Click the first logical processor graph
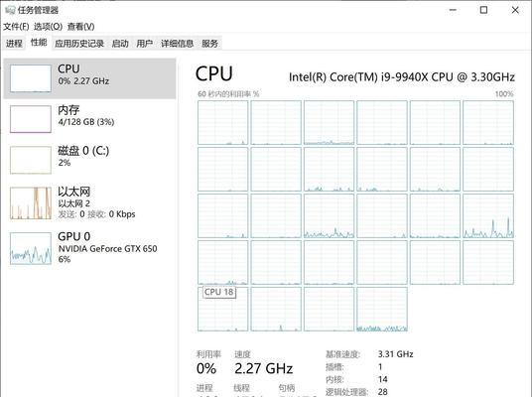This screenshot has height=397, width=532. point(223,122)
